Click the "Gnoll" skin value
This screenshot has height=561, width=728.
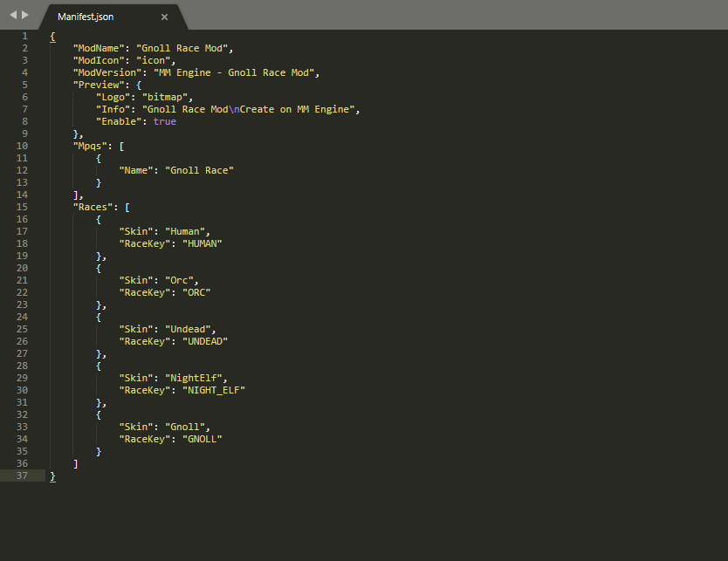pos(188,427)
